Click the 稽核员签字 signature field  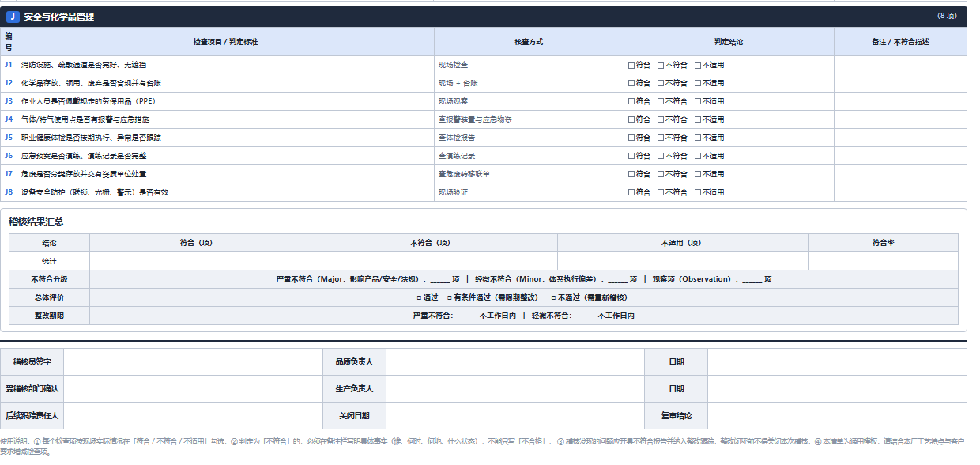pyautogui.click(x=194, y=362)
